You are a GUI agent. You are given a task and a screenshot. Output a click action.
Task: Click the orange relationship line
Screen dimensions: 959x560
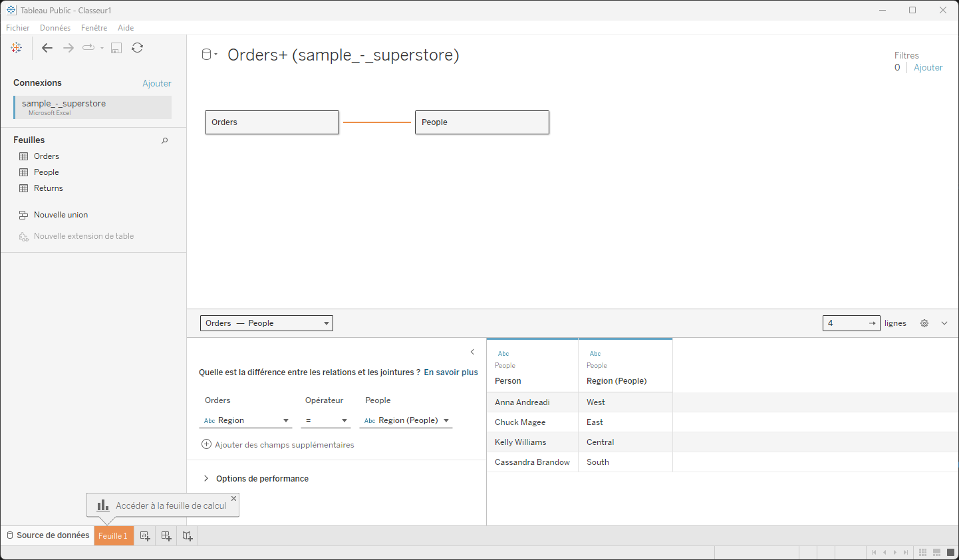377,122
